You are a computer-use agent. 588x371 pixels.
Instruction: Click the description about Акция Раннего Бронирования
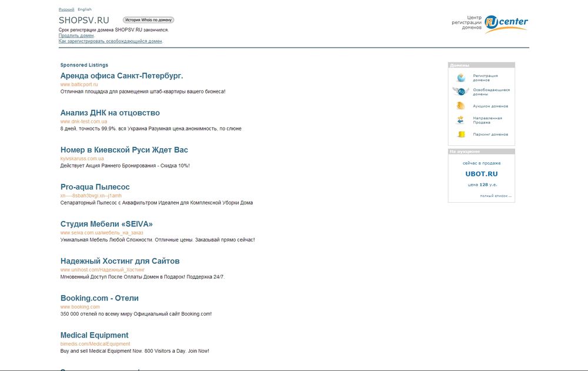pos(125,166)
